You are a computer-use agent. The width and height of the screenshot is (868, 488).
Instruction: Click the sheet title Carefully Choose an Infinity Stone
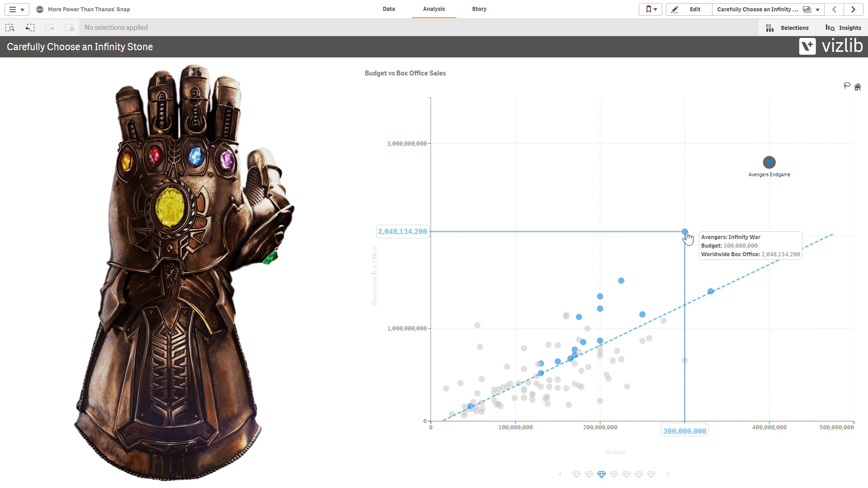(x=80, y=47)
